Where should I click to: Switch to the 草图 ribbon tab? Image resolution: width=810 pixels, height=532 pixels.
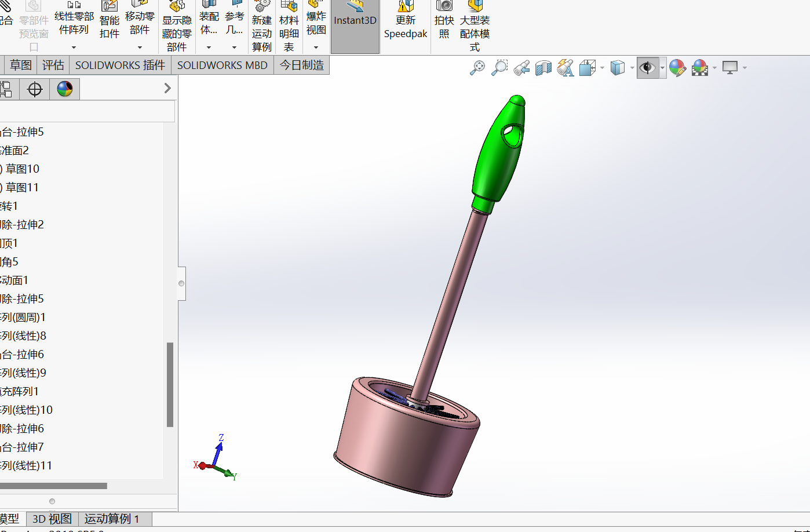click(x=21, y=65)
